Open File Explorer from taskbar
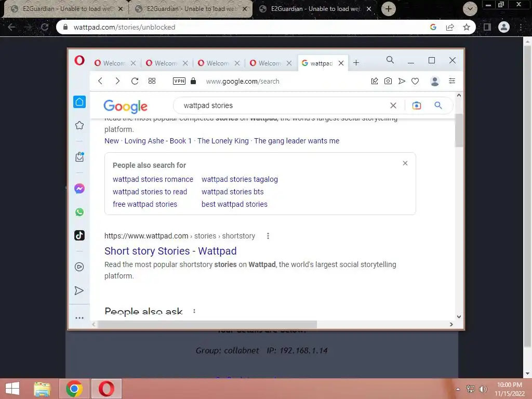This screenshot has height=399, width=532. point(42,389)
